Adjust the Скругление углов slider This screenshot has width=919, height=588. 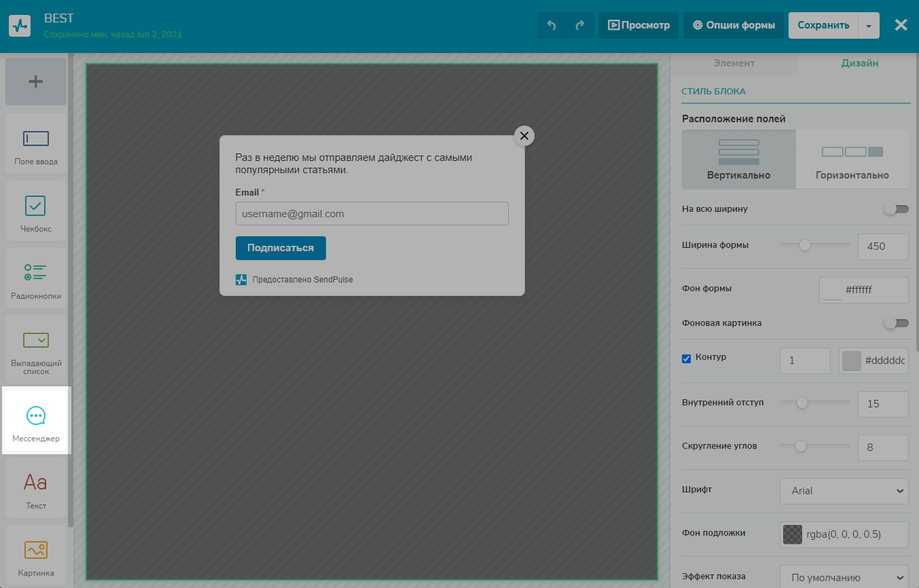click(x=801, y=446)
